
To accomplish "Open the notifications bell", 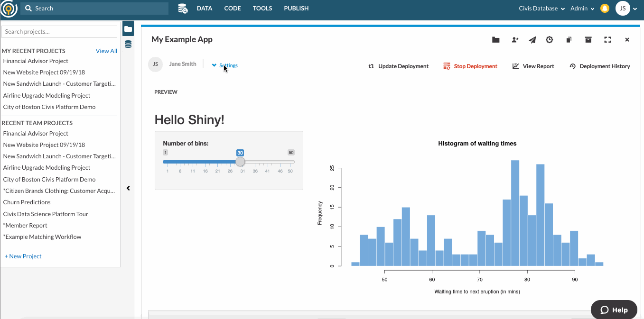I will tap(604, 8).
